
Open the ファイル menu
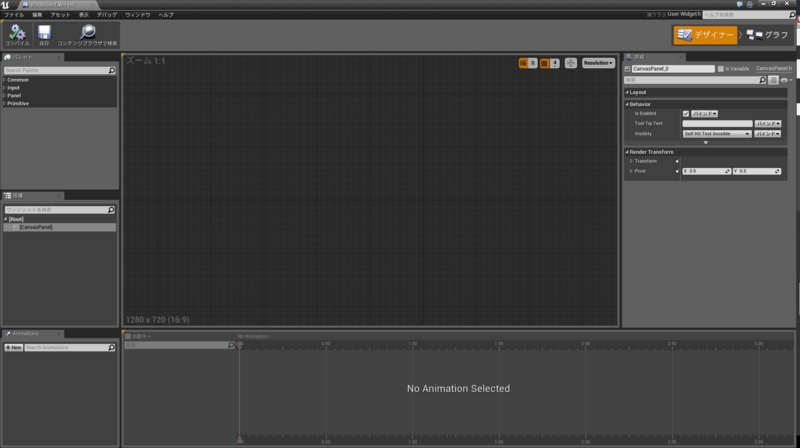coord(14,15)
